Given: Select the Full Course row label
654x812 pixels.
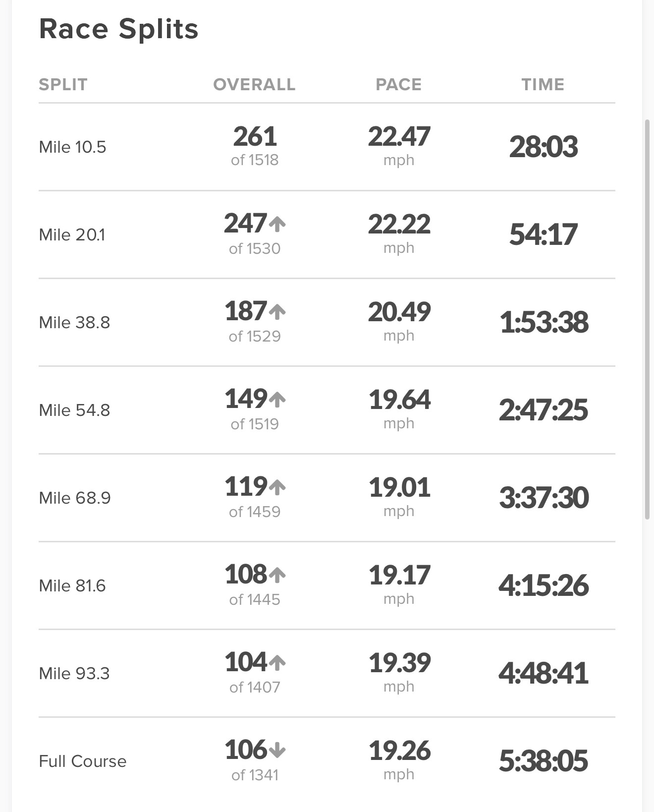Looking at the screenshot, I should click(83, 761).
